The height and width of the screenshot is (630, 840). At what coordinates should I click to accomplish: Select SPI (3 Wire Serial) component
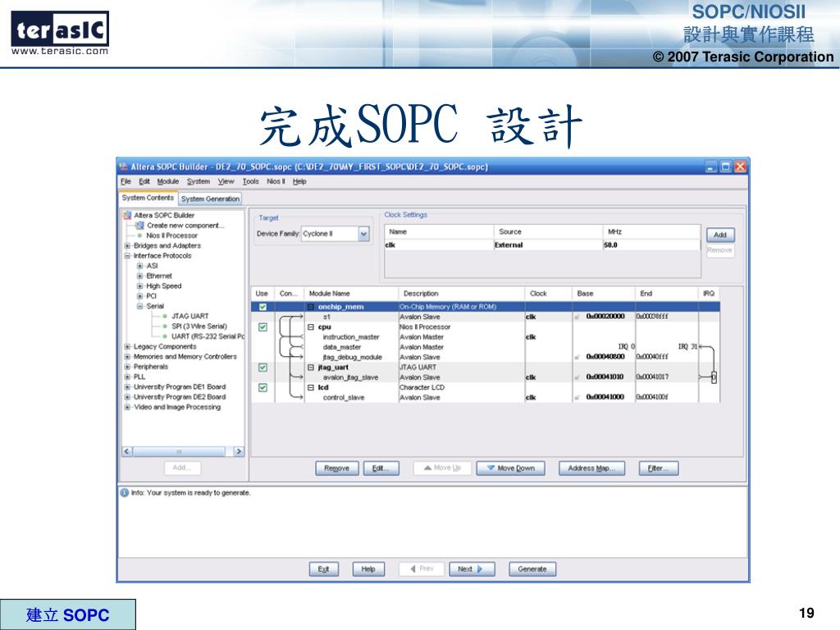199,326
